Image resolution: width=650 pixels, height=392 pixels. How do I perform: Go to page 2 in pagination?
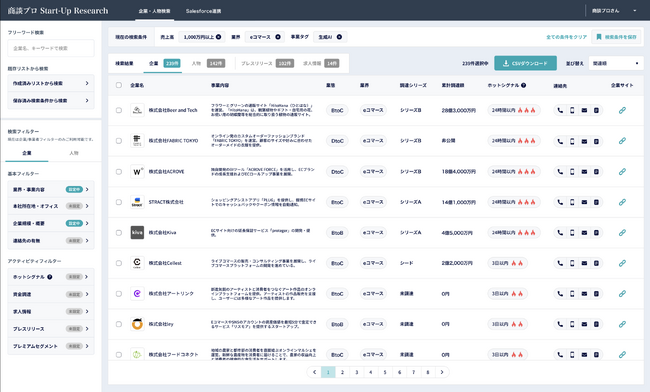point(342,372)
